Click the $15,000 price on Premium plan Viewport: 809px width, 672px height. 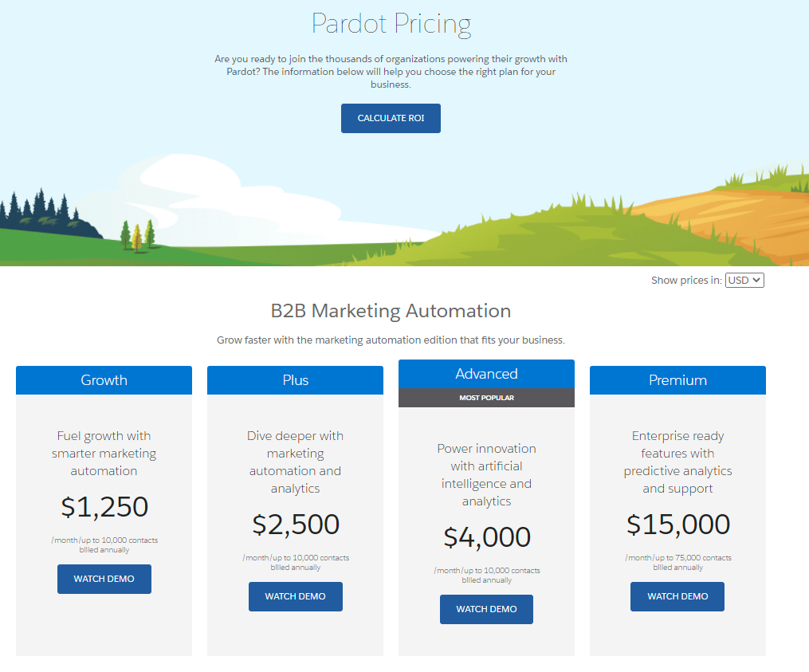click(x=677, y=525)
